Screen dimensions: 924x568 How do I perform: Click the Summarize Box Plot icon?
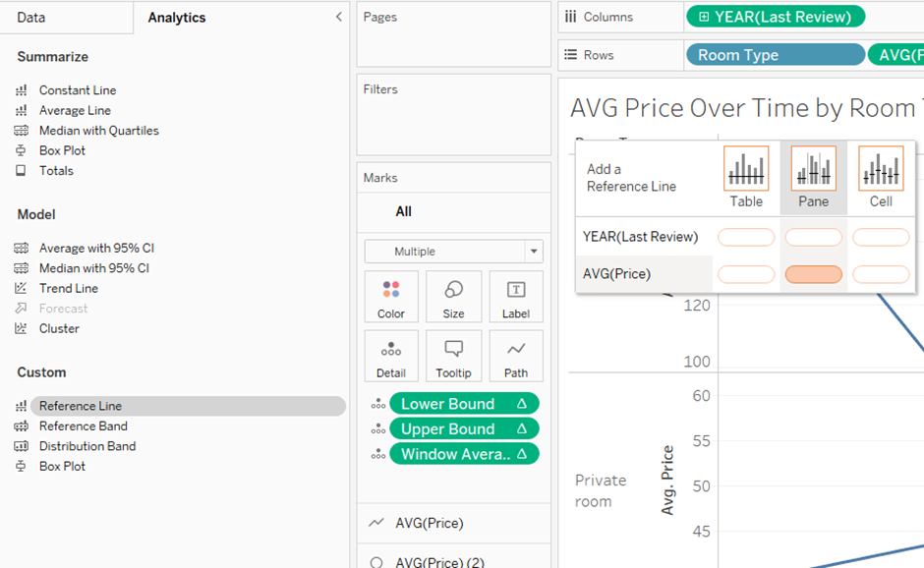(22, 150)
